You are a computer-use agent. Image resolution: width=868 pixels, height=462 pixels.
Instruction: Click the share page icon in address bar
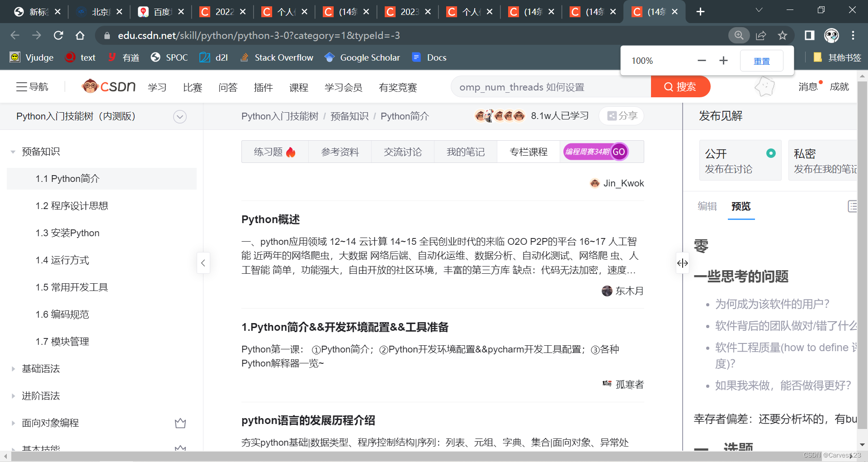tap(761, 35)
